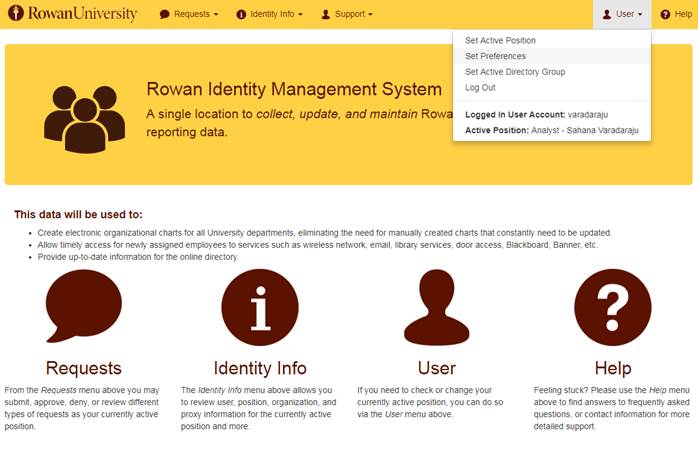
Task: Click the Help question mark navbar icon
Action: 665,14
